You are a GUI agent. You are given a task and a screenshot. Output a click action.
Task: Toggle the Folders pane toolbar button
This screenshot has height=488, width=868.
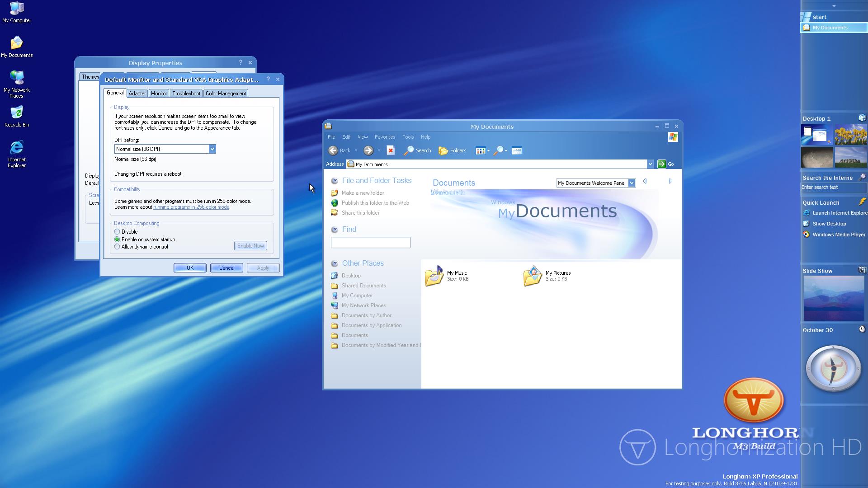tap(452, 150)
